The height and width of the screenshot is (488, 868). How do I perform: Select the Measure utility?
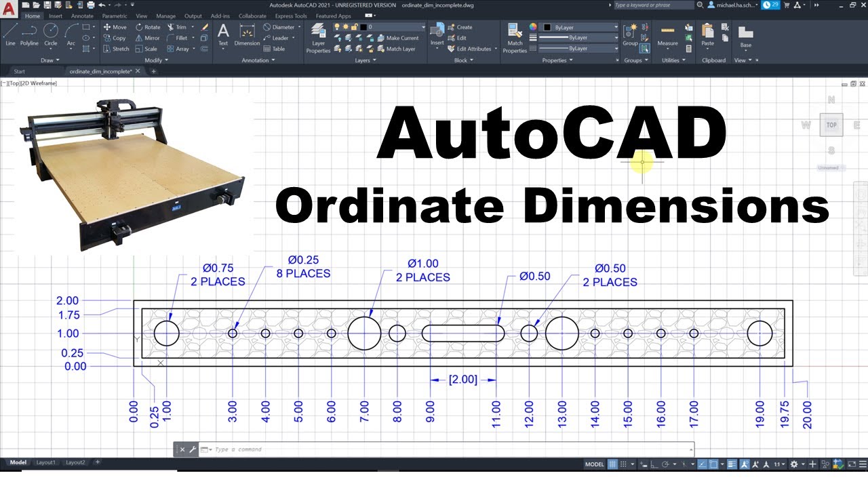667,35
